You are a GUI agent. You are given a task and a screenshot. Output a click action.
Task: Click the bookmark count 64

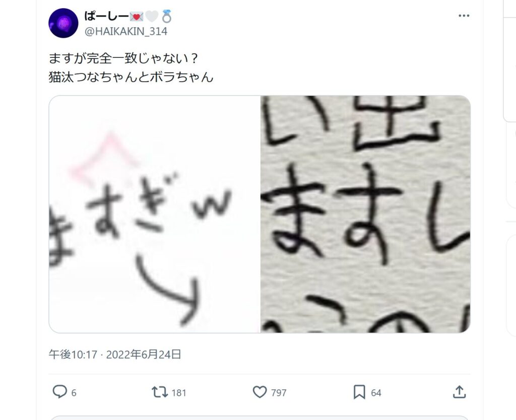[x=376, y=393]
